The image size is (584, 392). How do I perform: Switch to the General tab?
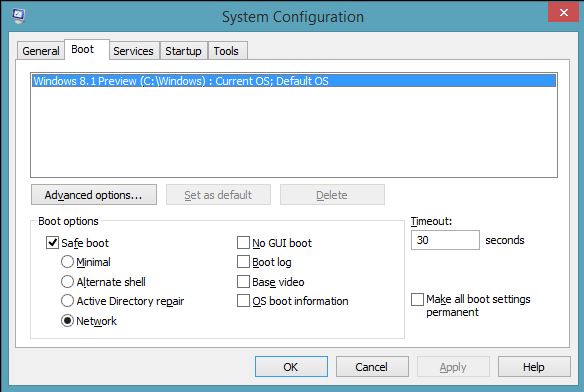tap(41, 51)
